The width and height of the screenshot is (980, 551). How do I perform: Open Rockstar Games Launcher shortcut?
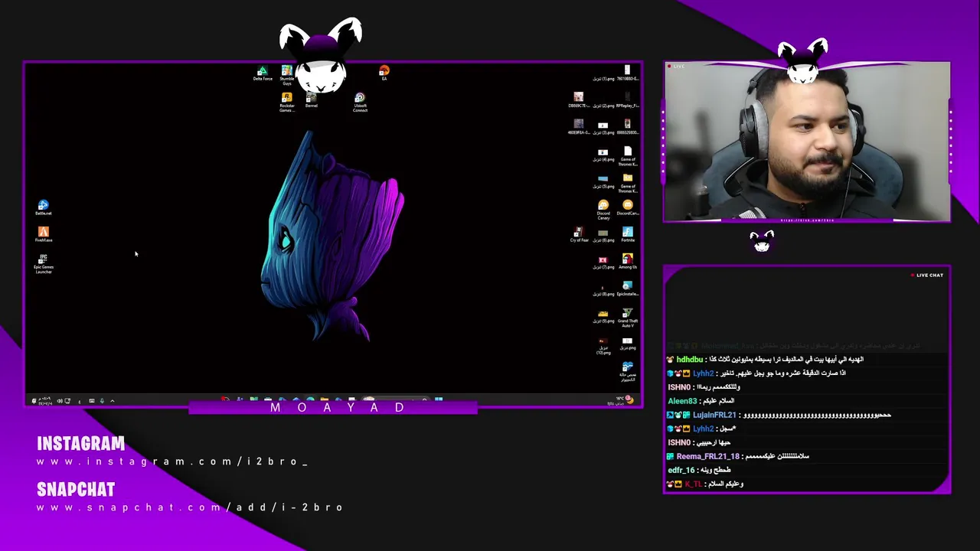click(286, 103)
